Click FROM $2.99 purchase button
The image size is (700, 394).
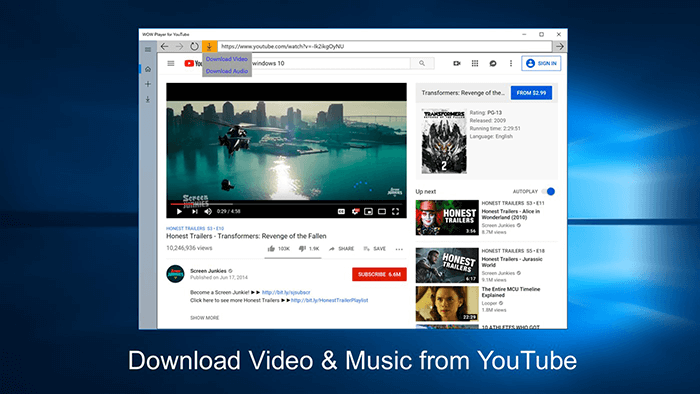531,93
